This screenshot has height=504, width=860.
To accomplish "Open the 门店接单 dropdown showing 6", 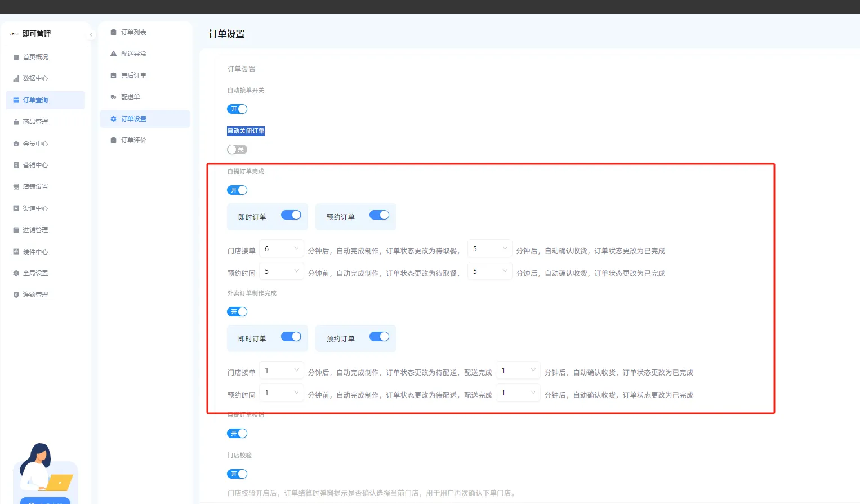I will pos(282,249).
